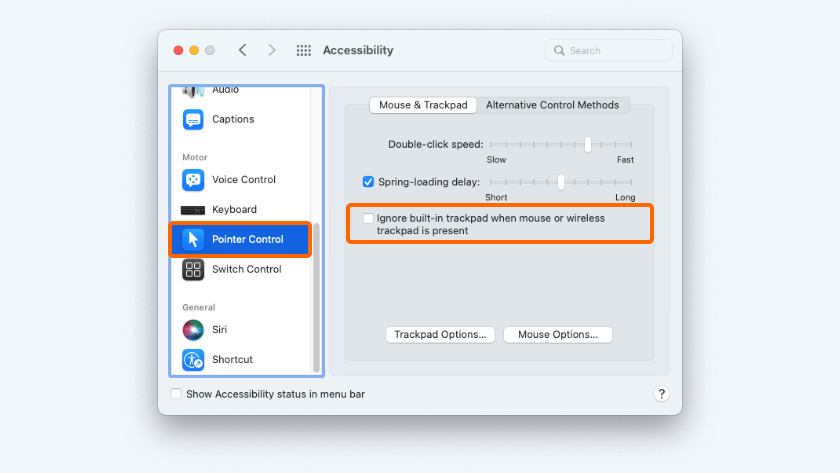Open Captions settings icon in sidebar
Image resolution: width=840 pixels, height=473 pixels.
point(193,120)
